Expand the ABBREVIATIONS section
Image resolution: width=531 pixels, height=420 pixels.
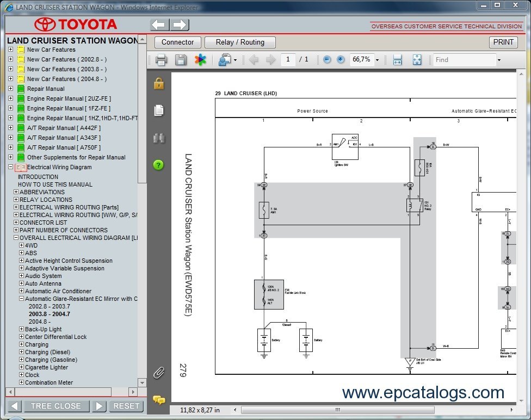point(16,192)
